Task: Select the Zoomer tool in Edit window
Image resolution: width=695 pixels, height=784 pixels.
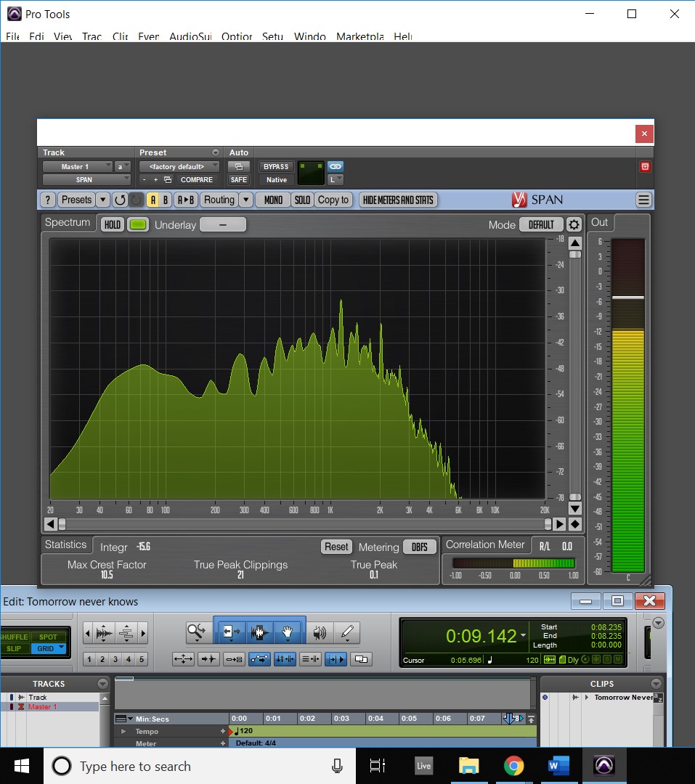Action: pyautogui.click(x=196, y=632)
